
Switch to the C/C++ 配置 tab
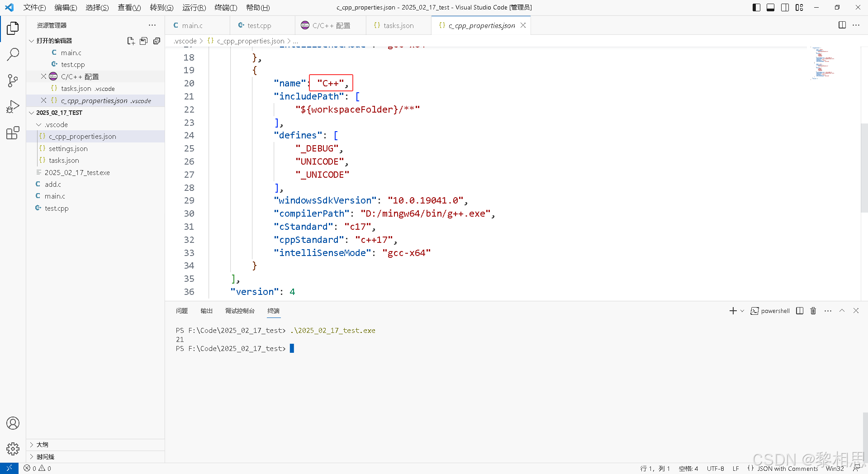[x=331, y=25]
